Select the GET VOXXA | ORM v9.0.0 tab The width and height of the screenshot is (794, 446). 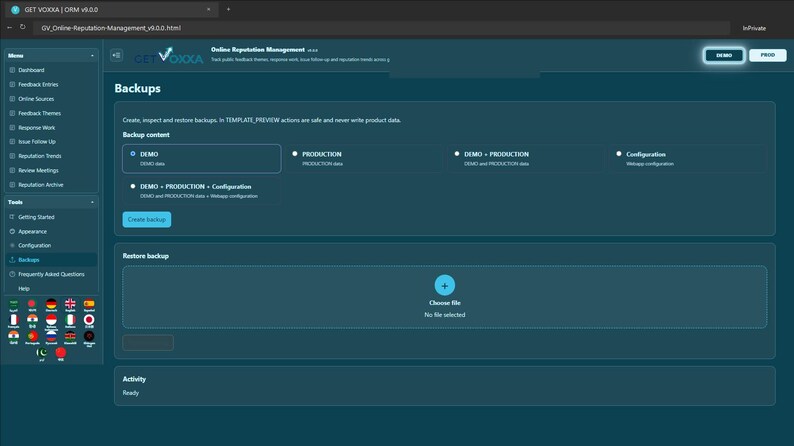(x=111, y=10)
